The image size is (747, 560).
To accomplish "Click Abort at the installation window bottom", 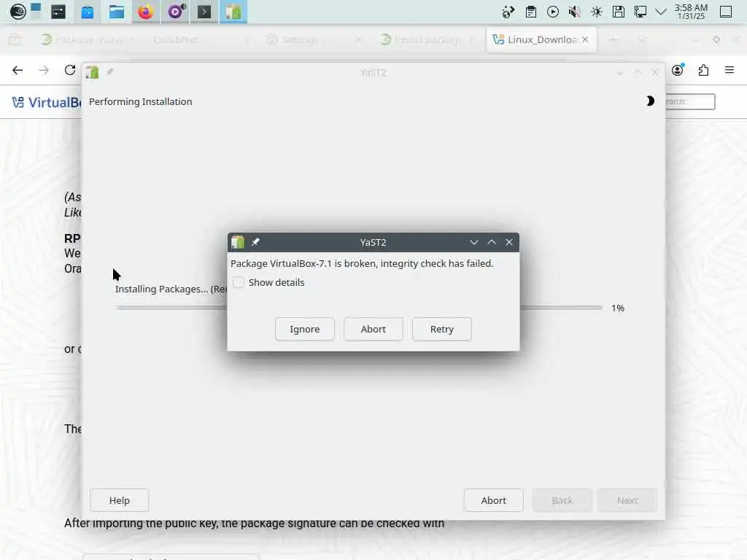I will click(494, 500).
